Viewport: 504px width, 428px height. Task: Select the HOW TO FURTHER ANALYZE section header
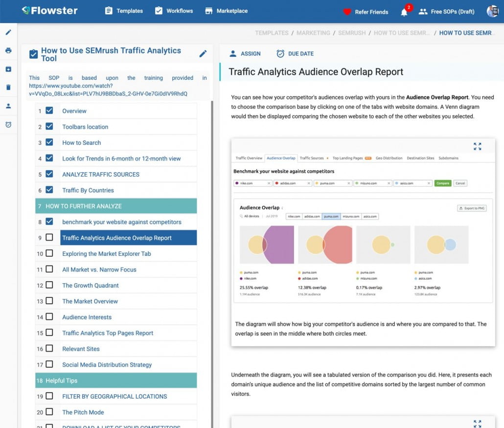(x=116, y=206)
